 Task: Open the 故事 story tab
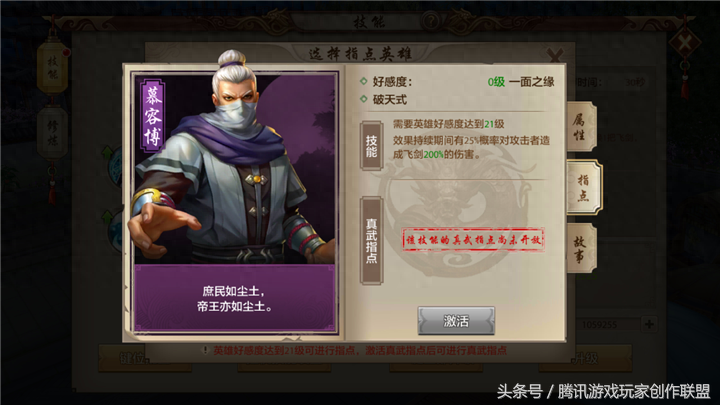coord(582,249)
